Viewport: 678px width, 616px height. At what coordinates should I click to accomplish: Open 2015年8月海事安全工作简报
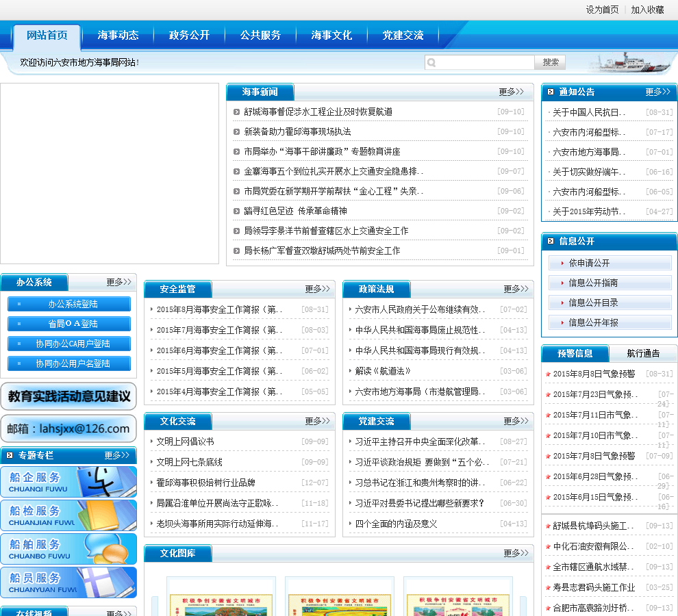219,309
